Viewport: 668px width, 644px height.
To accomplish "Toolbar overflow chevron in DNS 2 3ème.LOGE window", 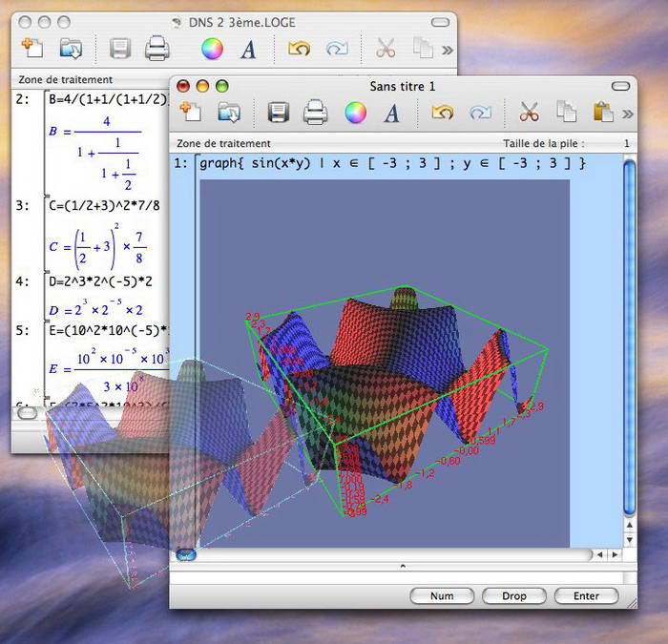I will pos(447,51).
